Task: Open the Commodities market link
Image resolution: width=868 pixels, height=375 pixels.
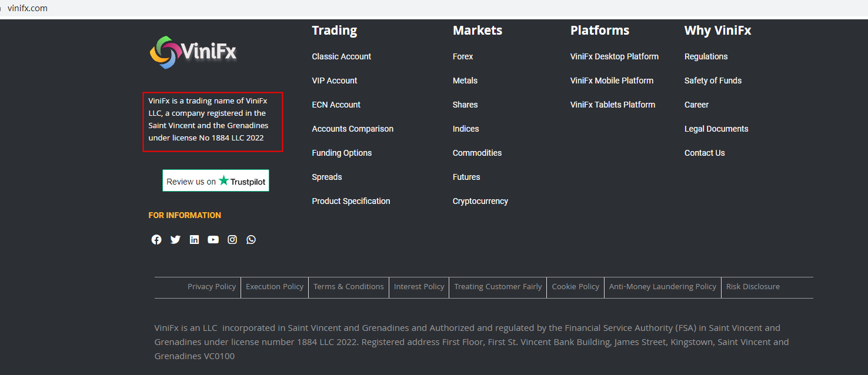Action: (477, 153)
